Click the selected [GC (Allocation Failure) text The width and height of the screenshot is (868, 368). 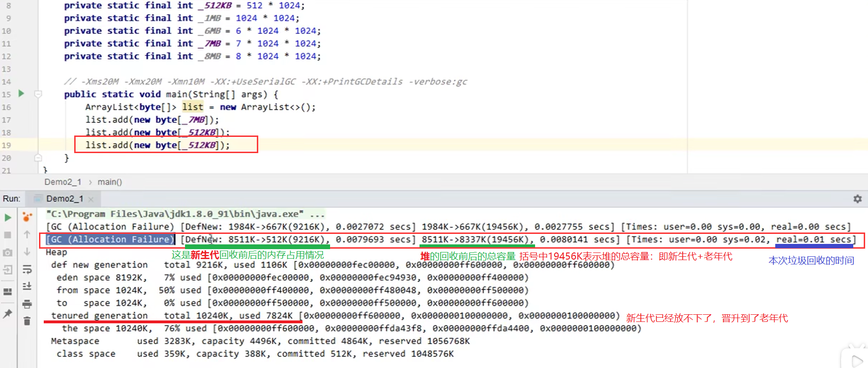[110, 240]
